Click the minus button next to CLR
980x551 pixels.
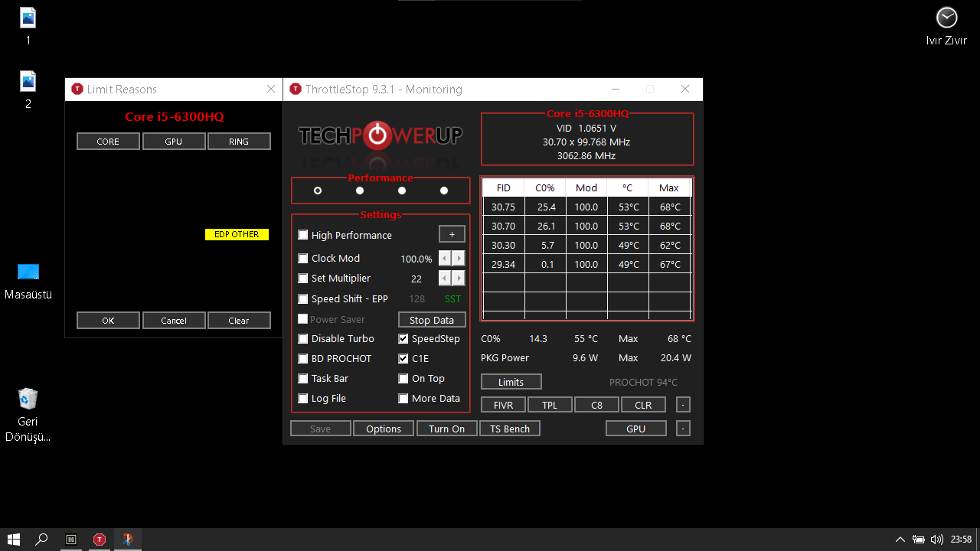[683, 405]
